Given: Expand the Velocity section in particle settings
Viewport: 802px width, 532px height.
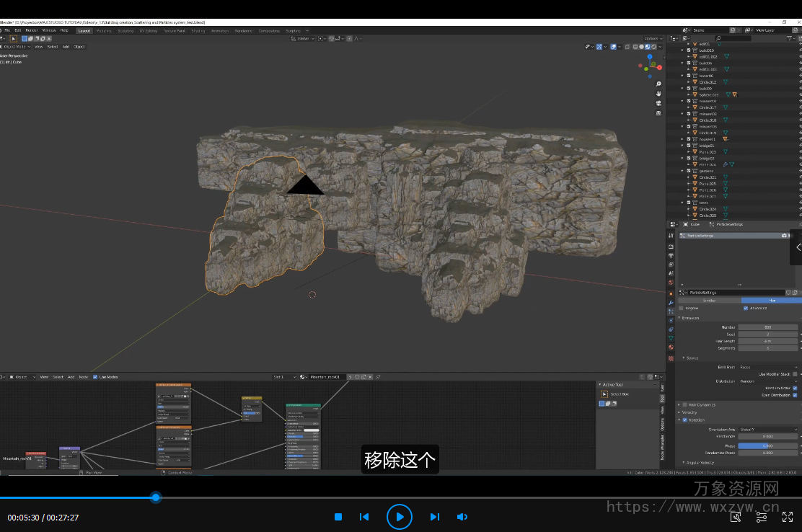Looking at the screenshot, I should coord(689,412).
